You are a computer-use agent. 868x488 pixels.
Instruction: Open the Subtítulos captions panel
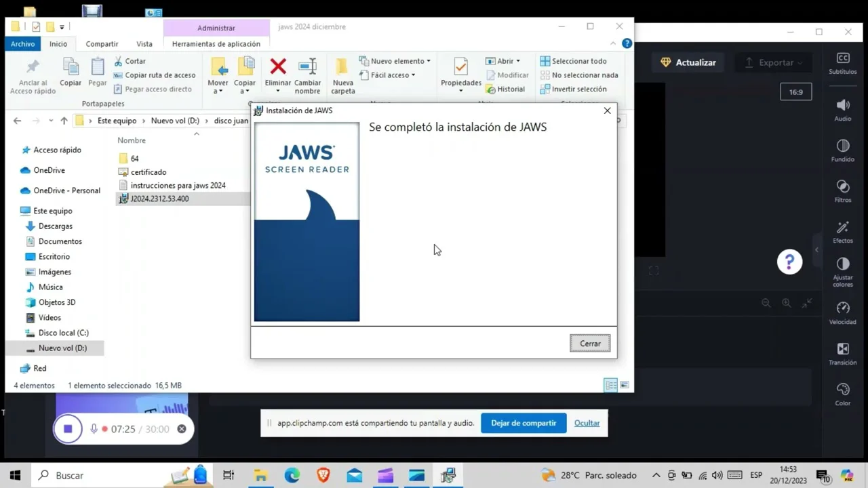click(x=842, y=63)
